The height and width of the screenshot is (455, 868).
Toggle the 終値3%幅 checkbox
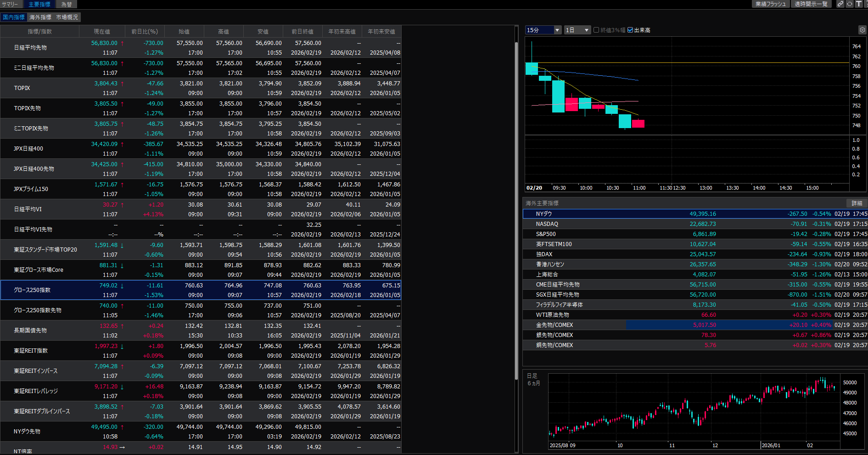point(596,30)
